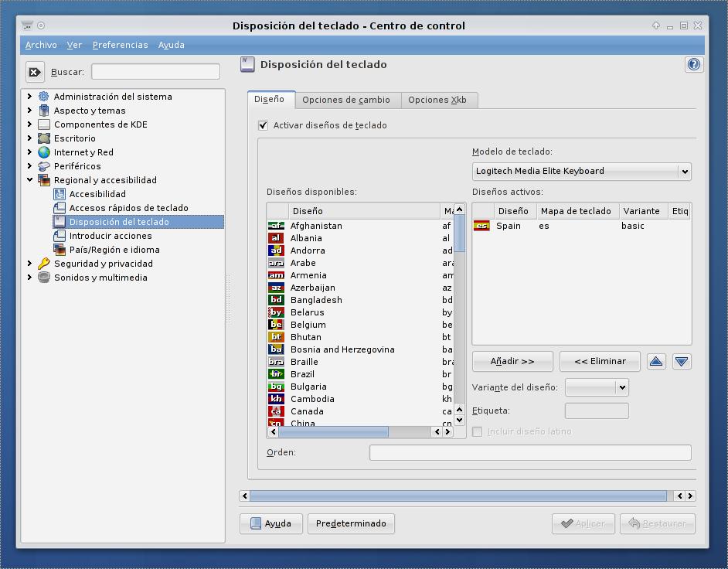
Task: Open the help question mark icon
Action: coord(694,65)
